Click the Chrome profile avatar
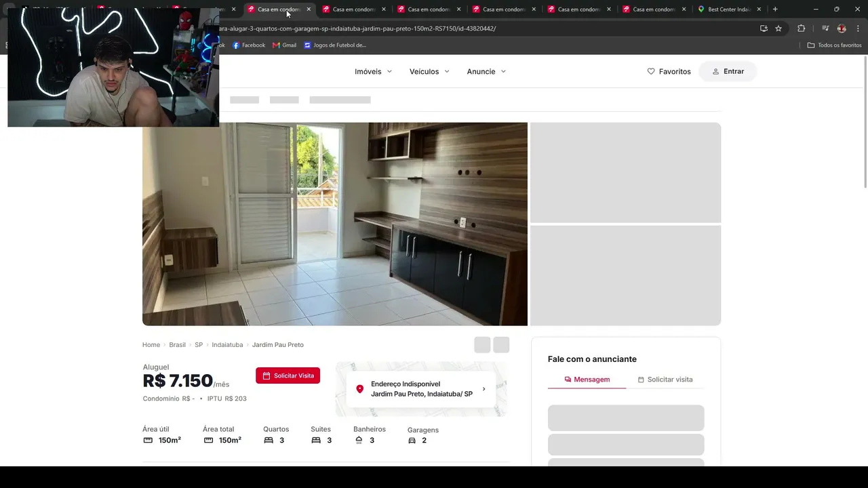The image size is (868, 488). coord(842,28)
